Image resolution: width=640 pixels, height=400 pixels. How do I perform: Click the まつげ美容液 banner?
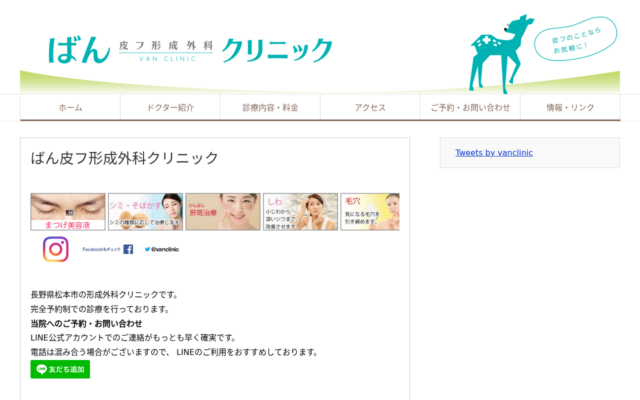[x=66, y=212]
